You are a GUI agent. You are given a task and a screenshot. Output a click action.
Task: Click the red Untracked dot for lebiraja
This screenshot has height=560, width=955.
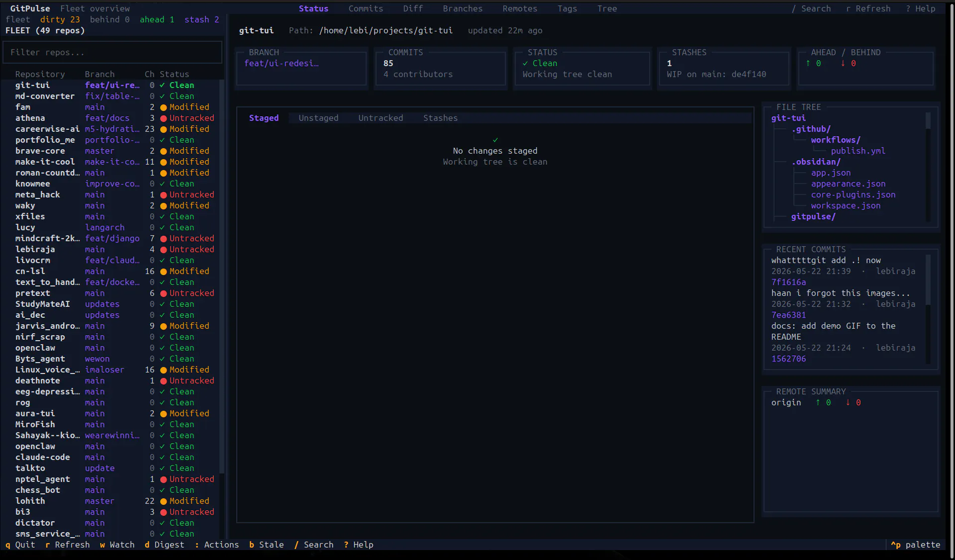(163, 250)
